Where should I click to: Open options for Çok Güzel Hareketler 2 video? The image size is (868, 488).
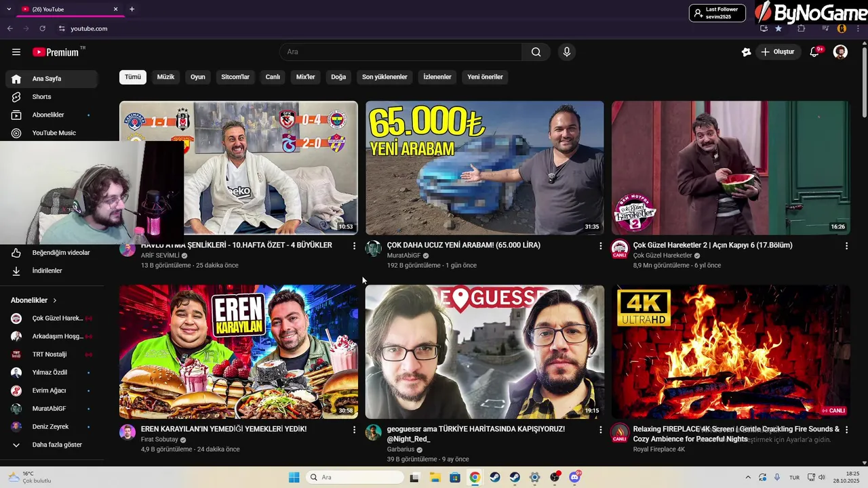tap(846, 246)
